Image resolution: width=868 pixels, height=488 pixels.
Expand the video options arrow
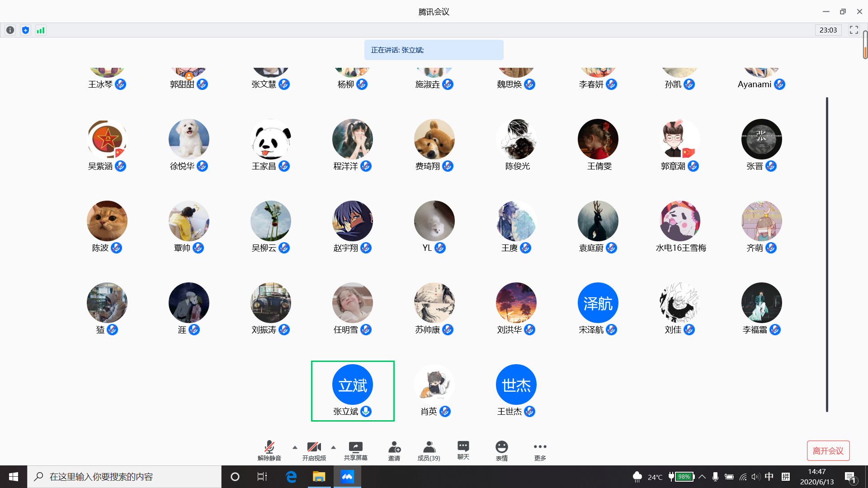333,447
